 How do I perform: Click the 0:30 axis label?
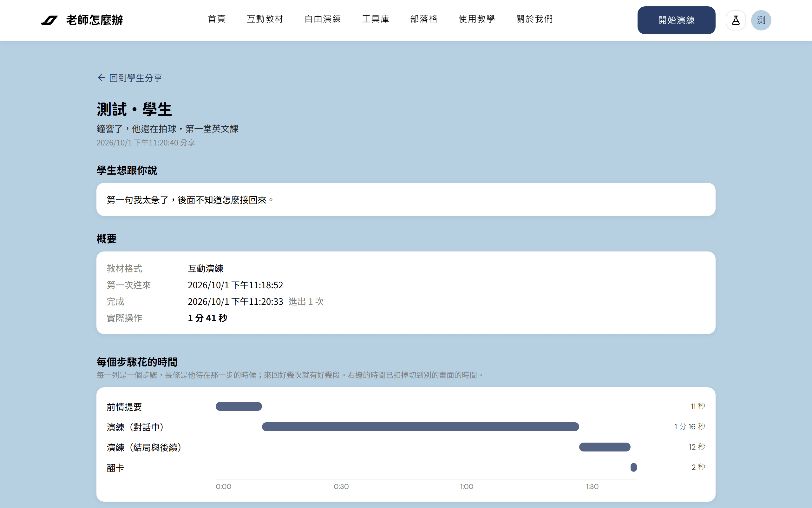click(x=341, y=486)
